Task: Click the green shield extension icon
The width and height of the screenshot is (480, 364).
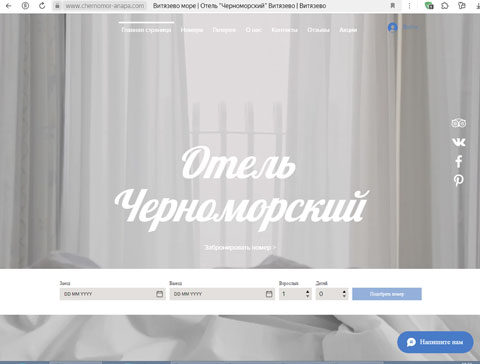Action: click(x=429, y=6)
